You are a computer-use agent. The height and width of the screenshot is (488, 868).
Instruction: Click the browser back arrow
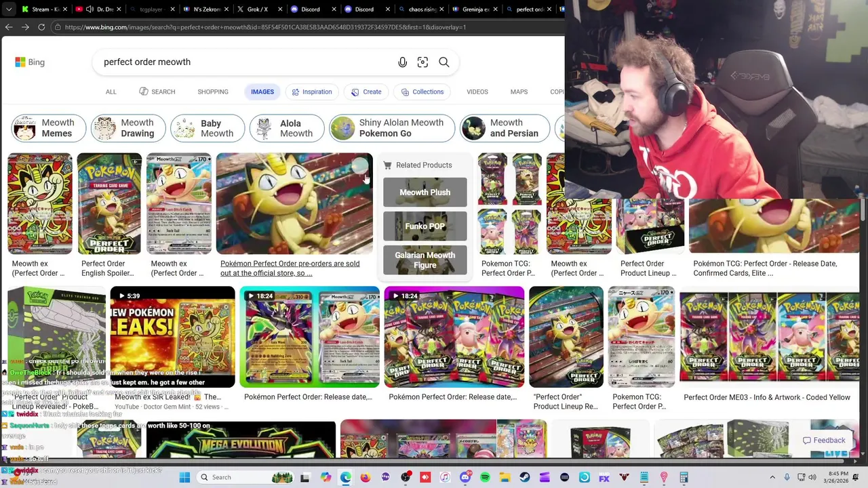coord(9,27)
